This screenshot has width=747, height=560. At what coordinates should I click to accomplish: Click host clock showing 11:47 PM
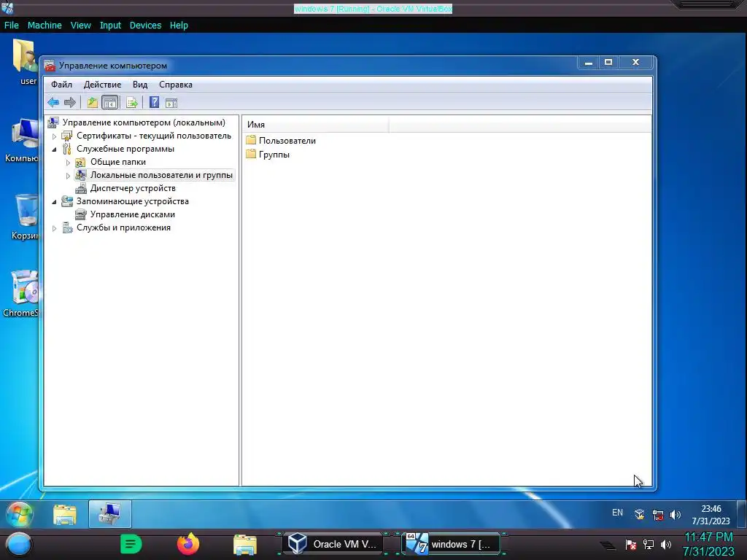coord(708,545)
